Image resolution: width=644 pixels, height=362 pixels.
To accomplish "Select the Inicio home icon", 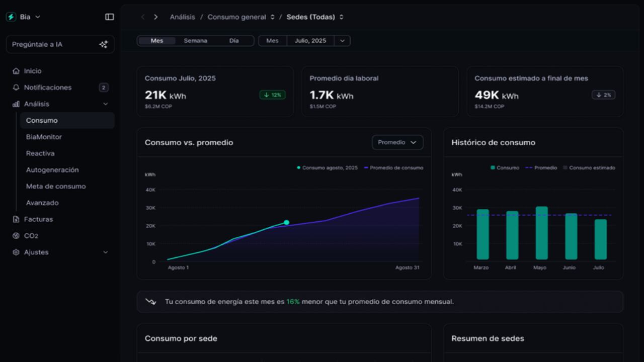I will [16, 70].
